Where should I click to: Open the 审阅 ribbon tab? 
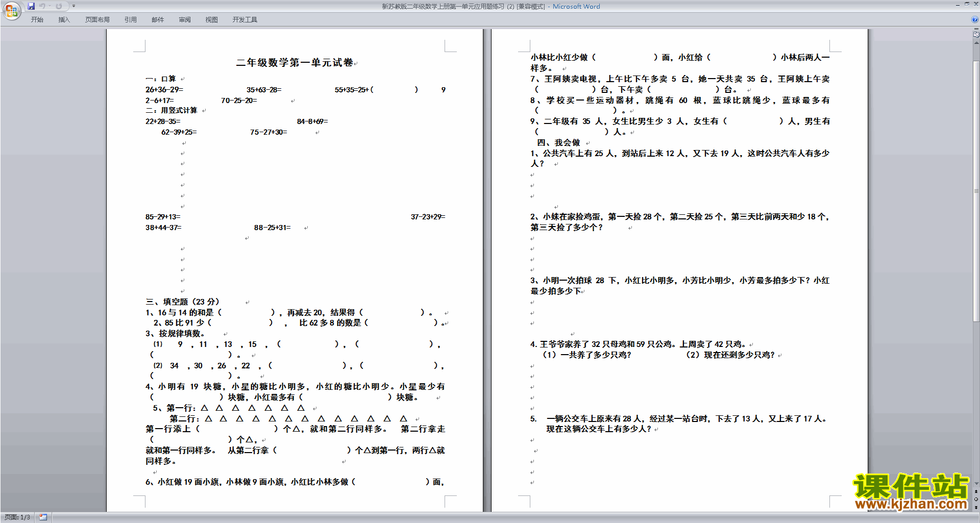[185, 20]
